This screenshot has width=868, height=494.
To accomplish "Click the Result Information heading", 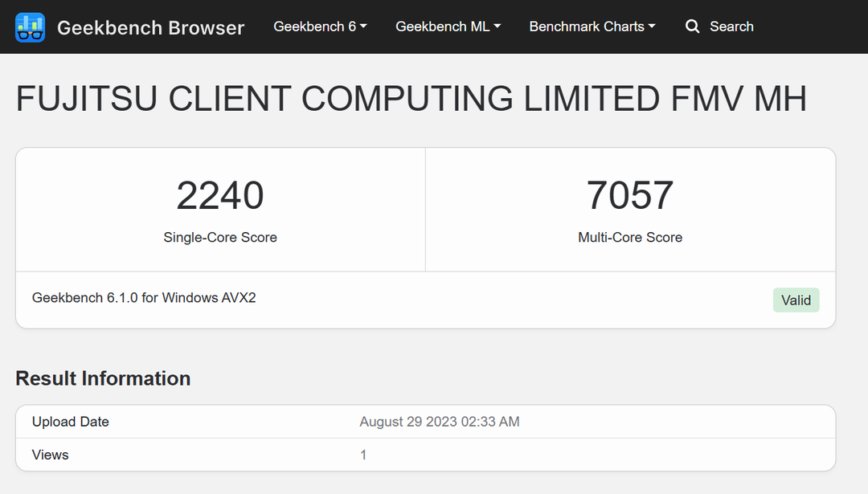I will point(103,378).
